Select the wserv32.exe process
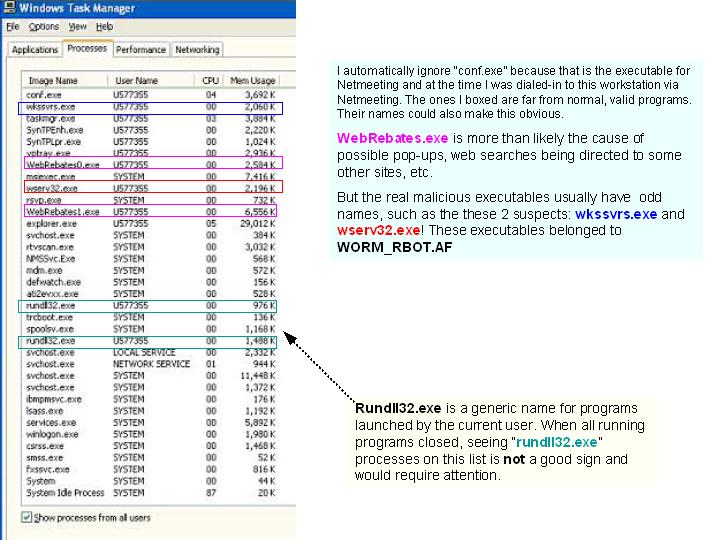 (x=151, y=188)
